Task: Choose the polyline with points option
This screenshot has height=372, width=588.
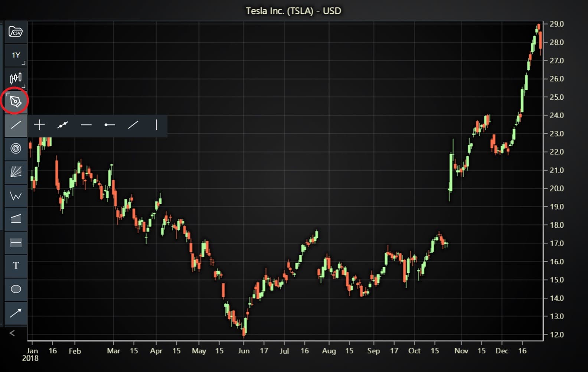Action: 63,125
